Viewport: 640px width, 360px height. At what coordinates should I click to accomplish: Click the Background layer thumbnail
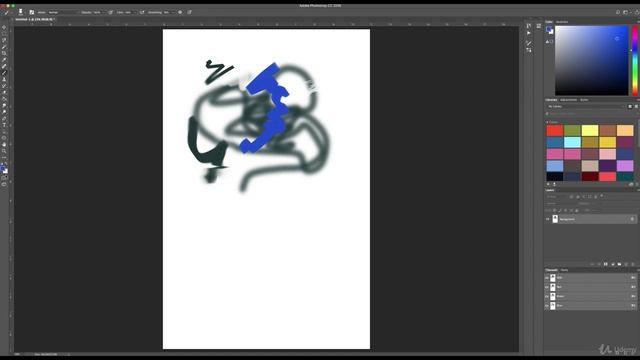pyautogui.click(x=555, y=219)
